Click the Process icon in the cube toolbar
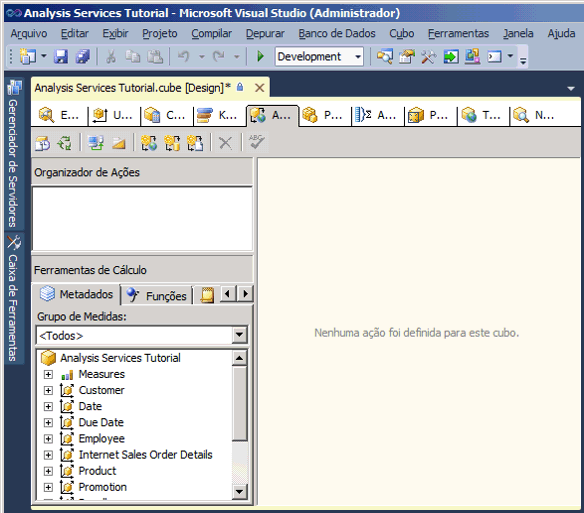This screenshot has width=584, height=513. [42, 143]
